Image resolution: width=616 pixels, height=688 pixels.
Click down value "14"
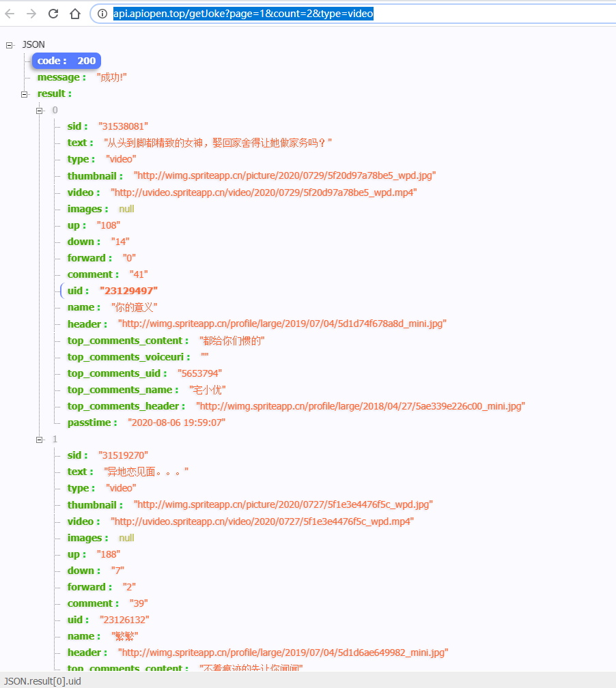click(120, 242)
